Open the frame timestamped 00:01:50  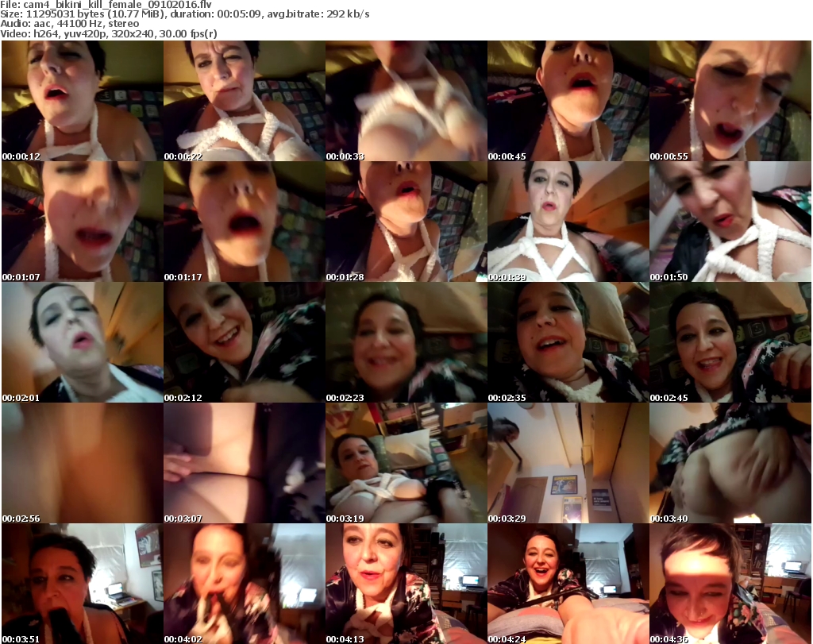click(x=730, y=222)
